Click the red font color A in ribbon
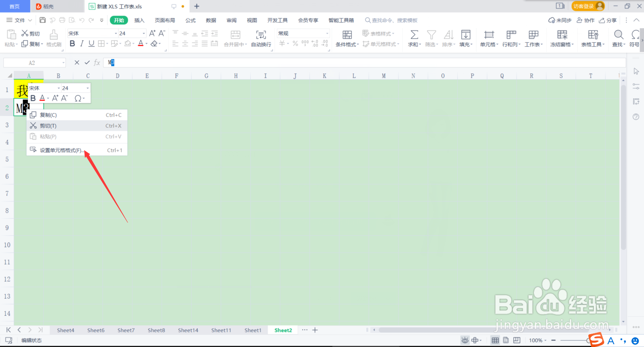Screen dimensions: 644x347 pos(140,43)
